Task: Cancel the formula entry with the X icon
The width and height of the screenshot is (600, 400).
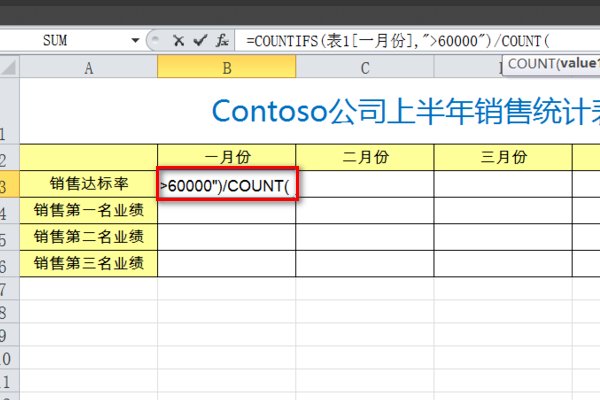Action: point(178,40)
